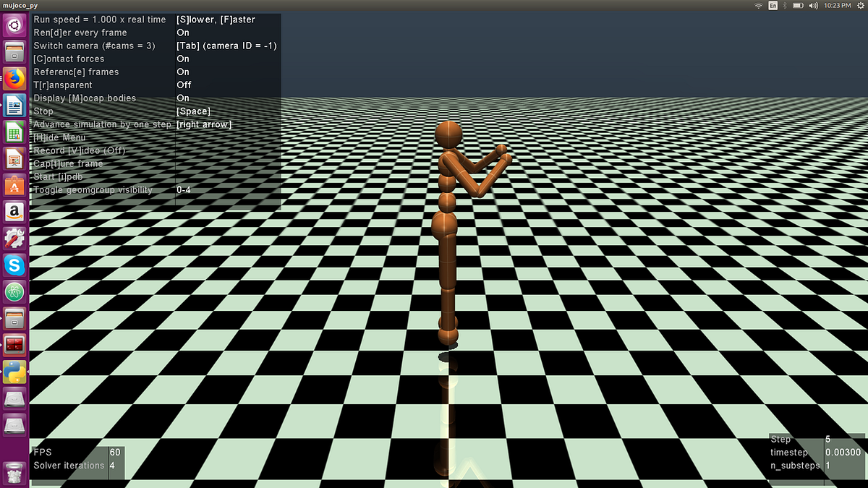Open the Files manager from the launcher
Screen dimensions: 868x488
14,51
